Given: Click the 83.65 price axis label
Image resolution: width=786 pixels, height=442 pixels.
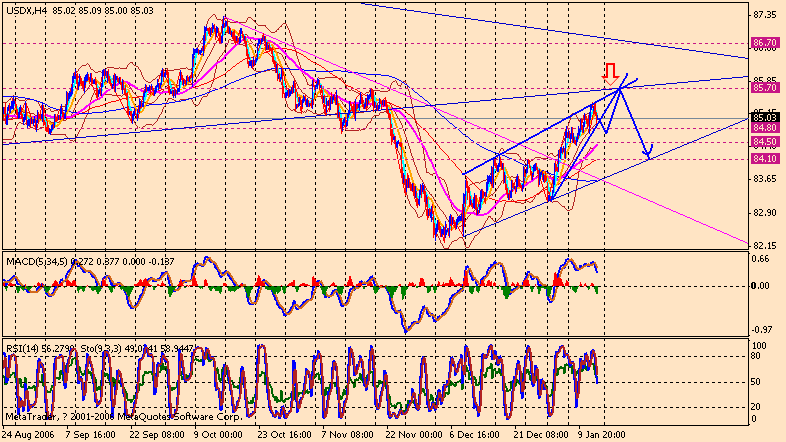Looking at the screenshot, I should 765,179.
